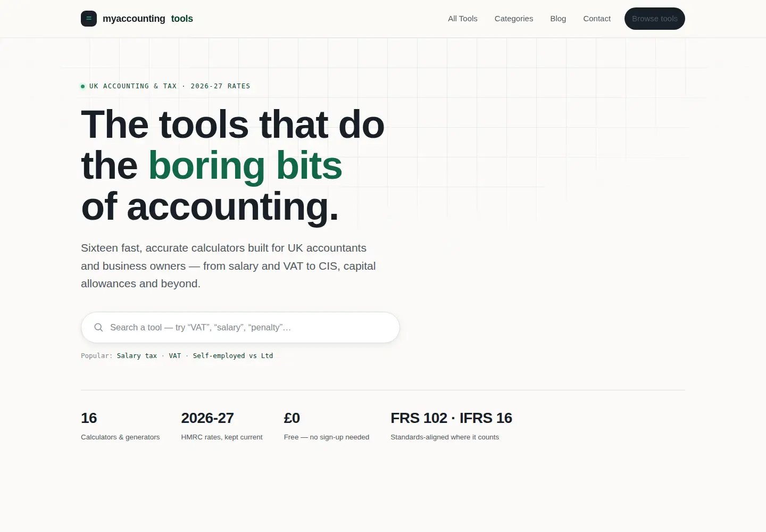This screenshot has height=532, width=766.
Task: Go to the Blog page
Action: point(558,19)
